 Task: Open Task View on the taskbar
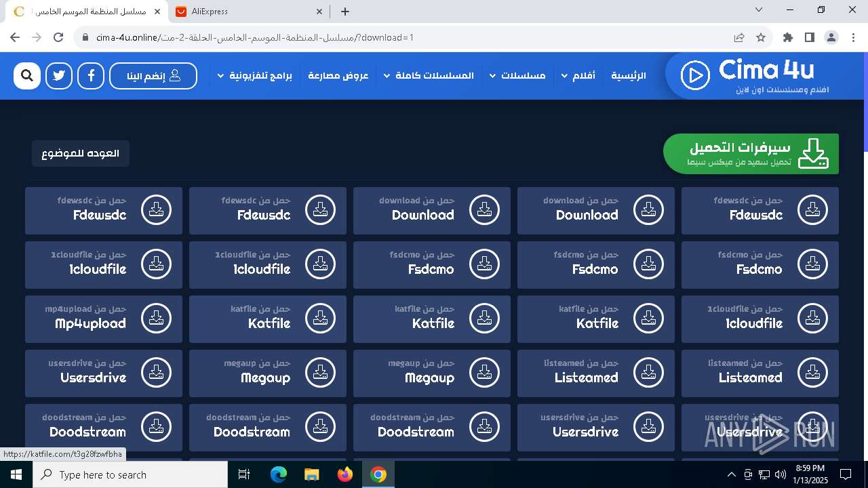(x=244, y=474)
